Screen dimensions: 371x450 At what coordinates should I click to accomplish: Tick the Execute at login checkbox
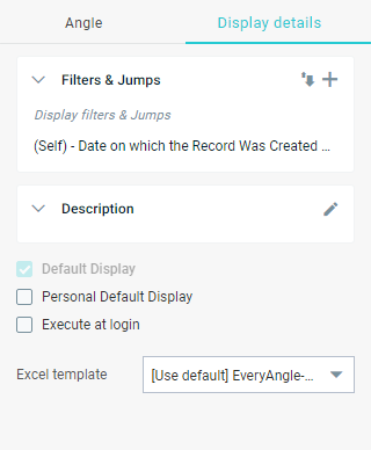24,325
